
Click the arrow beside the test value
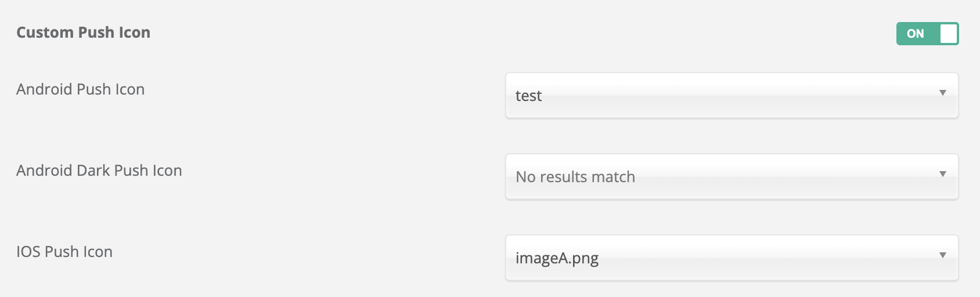click(943, 93)
